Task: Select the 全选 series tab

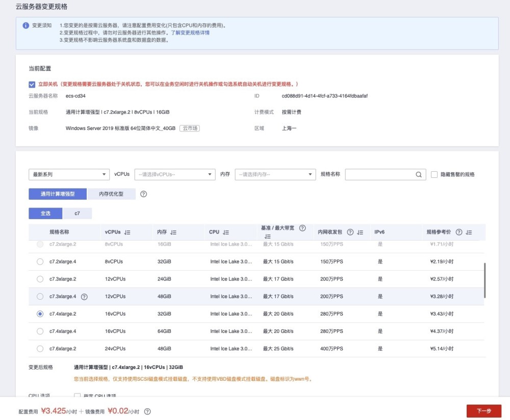Action: 45,214
